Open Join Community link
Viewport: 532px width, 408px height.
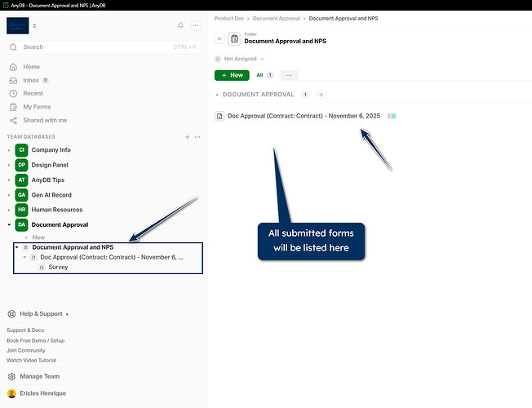pyautogui.click(x=26, y=350)
